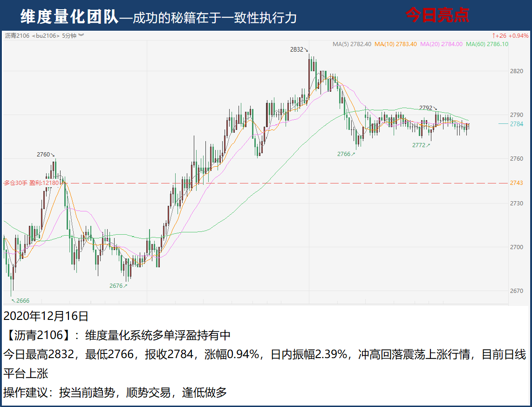This screenshot has height=407, width=532.
Task: Click the red 2743 entry price axis label
Action: coord(516,183)
